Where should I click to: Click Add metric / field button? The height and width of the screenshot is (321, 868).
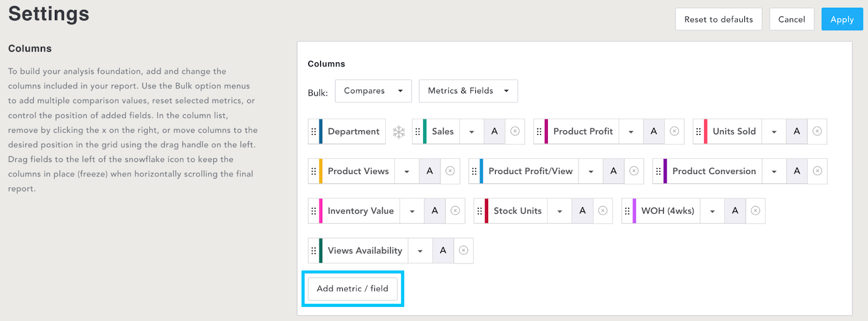click(x=353, y=288)
